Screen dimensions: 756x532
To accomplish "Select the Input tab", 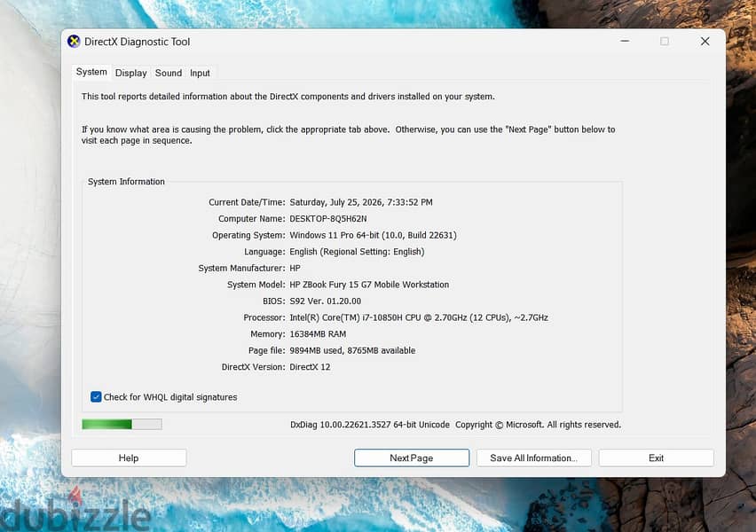I will [200, 73].
